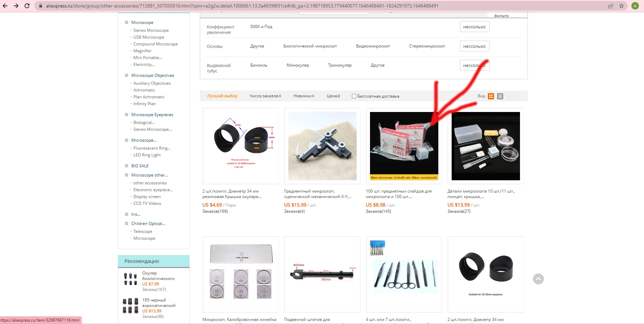Viewport: 644px width, 324px height.
Task: Open the share page icon in address bar
Action: (x=611, y=6)
